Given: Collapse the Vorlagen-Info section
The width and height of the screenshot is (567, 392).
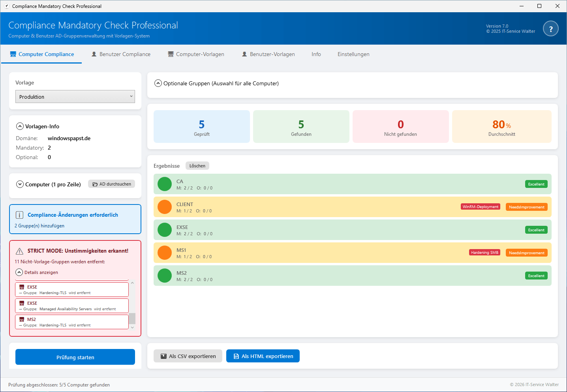Looking at the screenshot, I should coord(20,126).
